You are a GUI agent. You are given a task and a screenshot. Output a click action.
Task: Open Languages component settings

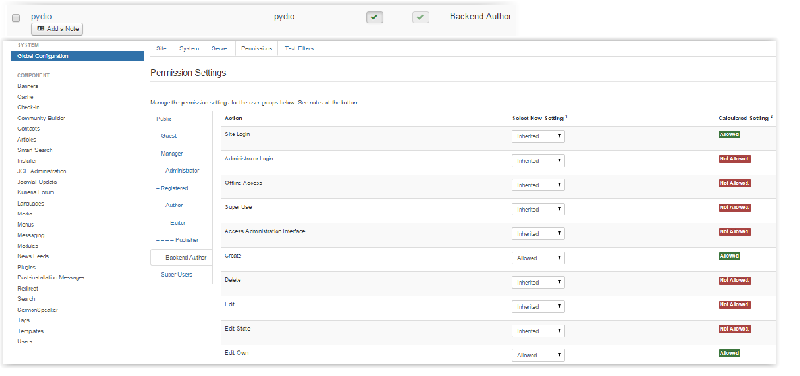pyautogui.click(x=31, y=204)
